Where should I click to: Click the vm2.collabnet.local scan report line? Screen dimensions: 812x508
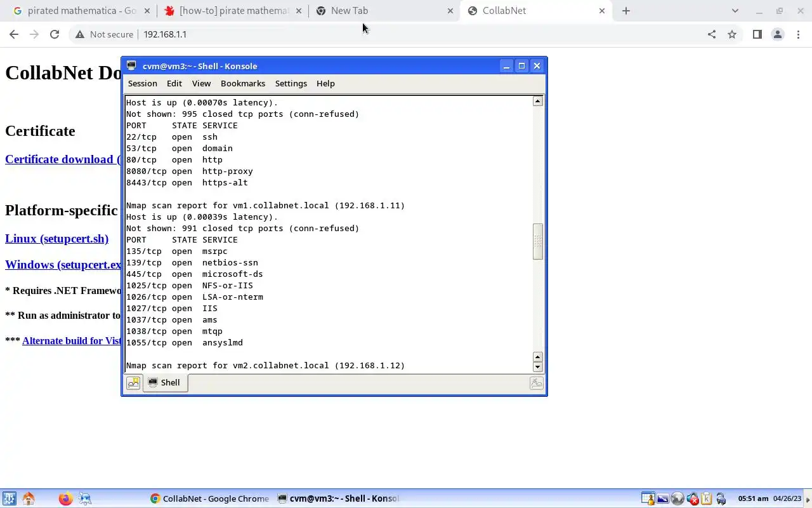265,366
